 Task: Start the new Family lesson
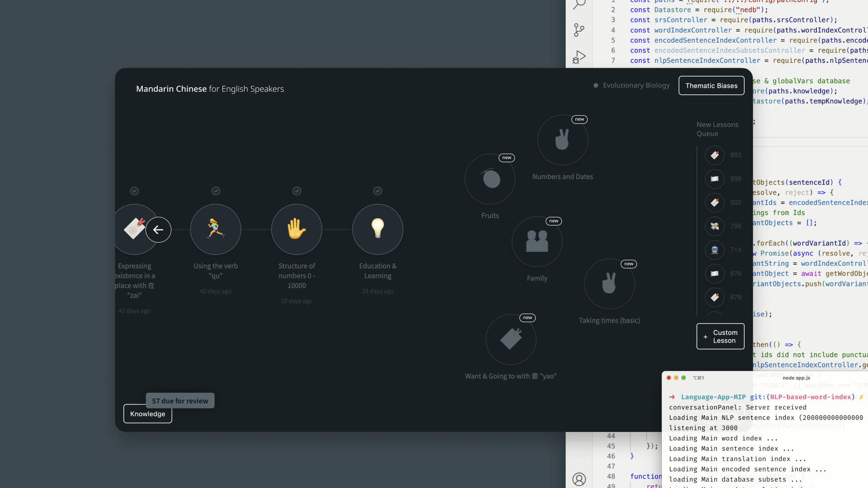537,242
